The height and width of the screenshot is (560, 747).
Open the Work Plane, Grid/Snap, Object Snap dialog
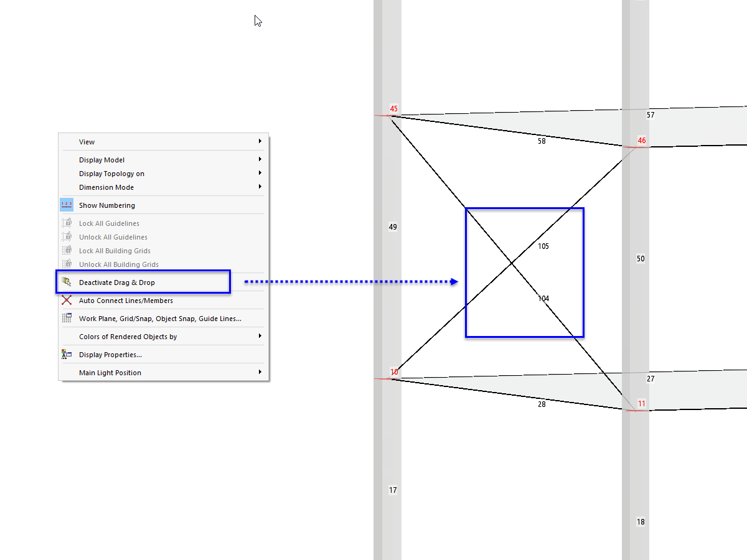(160, 318)
